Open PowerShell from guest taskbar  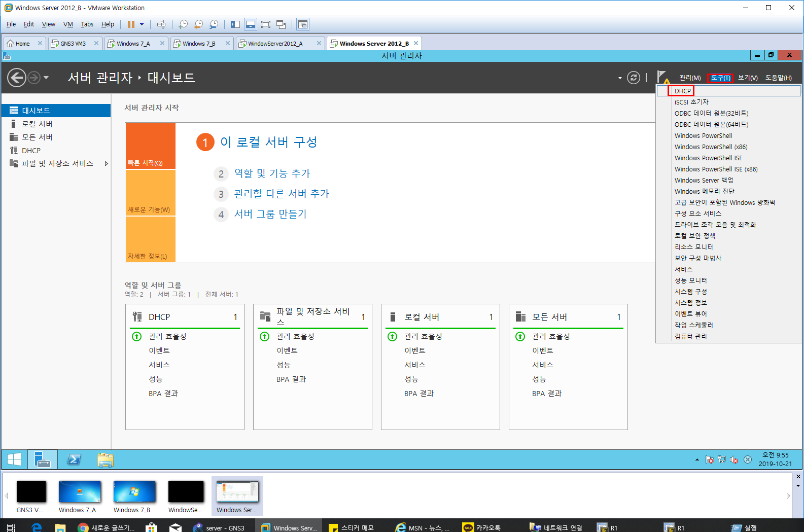(74, 459)
